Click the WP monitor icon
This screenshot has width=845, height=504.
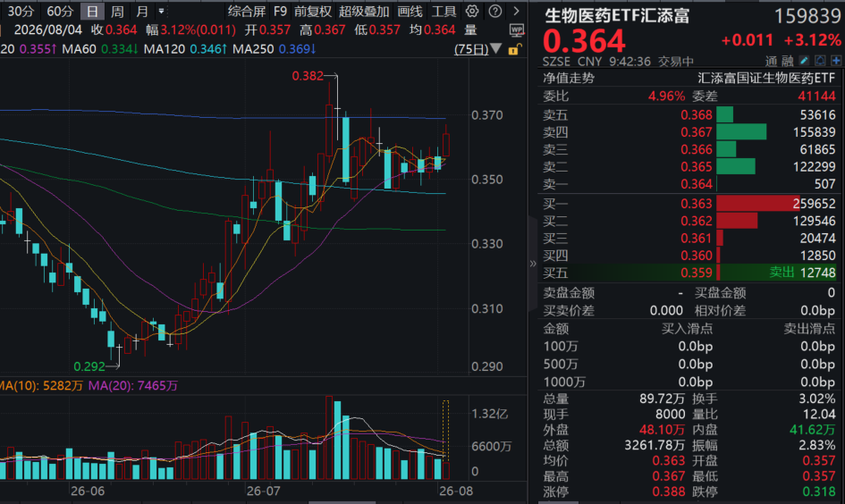pos(516,30)
